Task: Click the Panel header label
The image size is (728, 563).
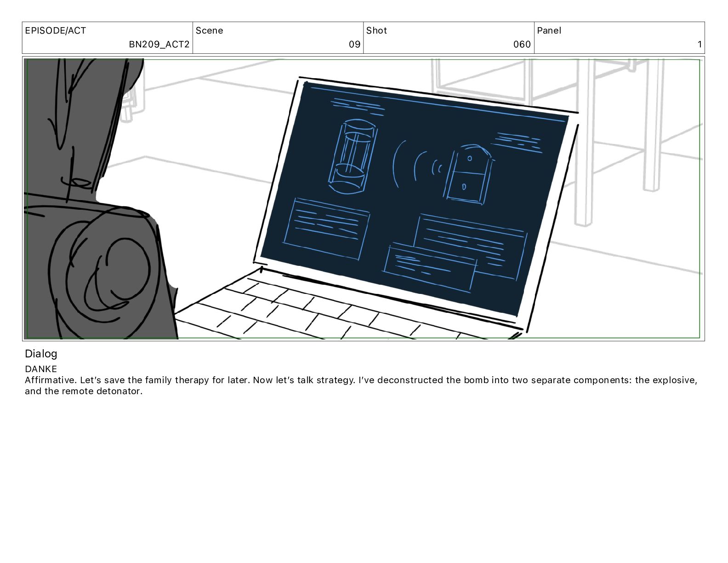Action: click(549, 31)
